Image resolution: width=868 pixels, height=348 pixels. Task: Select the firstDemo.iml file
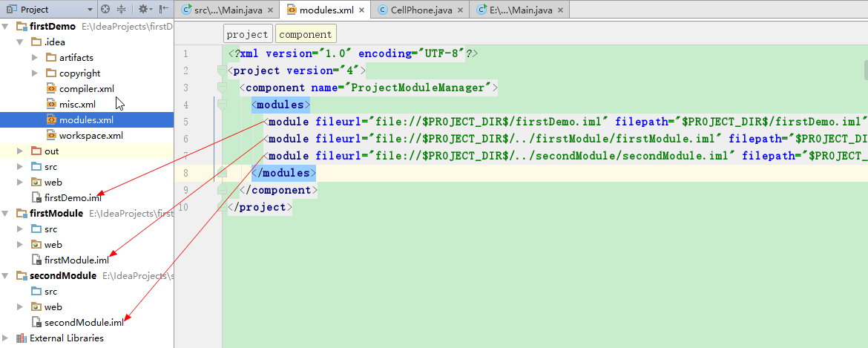73,197
